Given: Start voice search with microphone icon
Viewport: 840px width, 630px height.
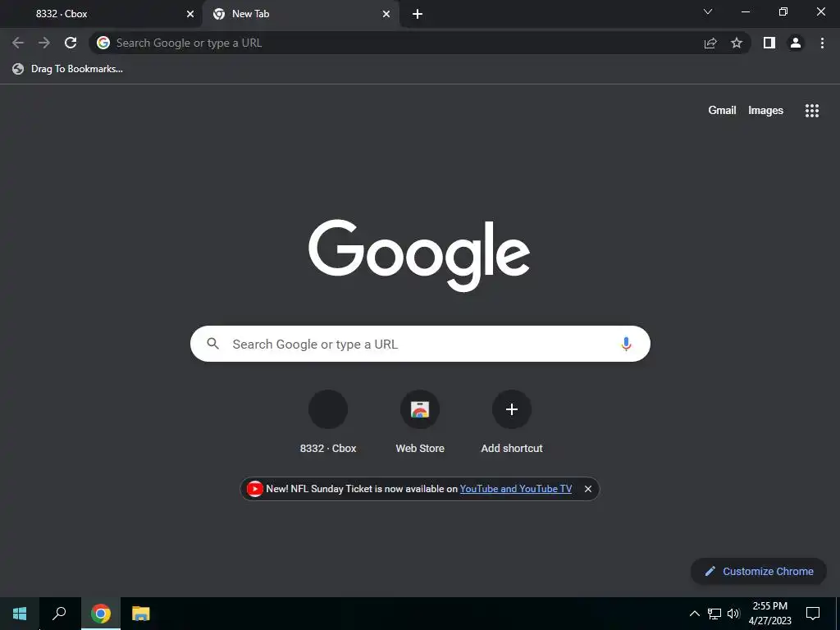Looking at the screenshot, I should click(626, 344).
